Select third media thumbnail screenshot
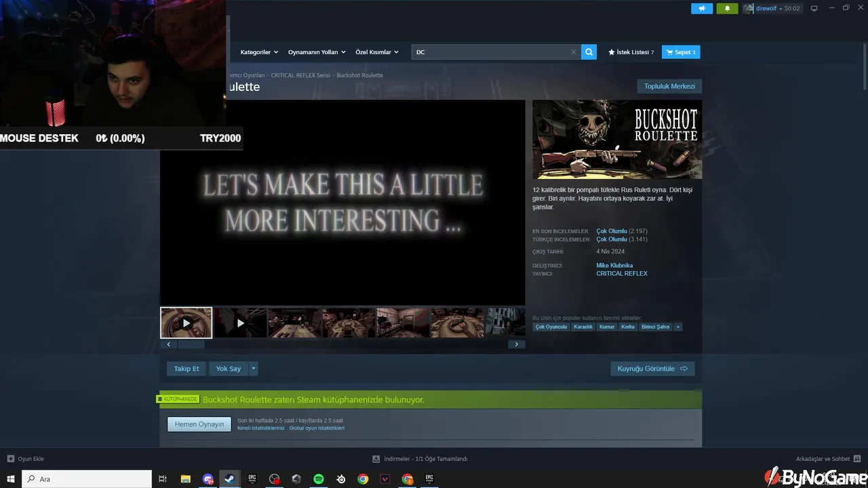The height and width of the screenshot is (488, 868). (294, 323)
